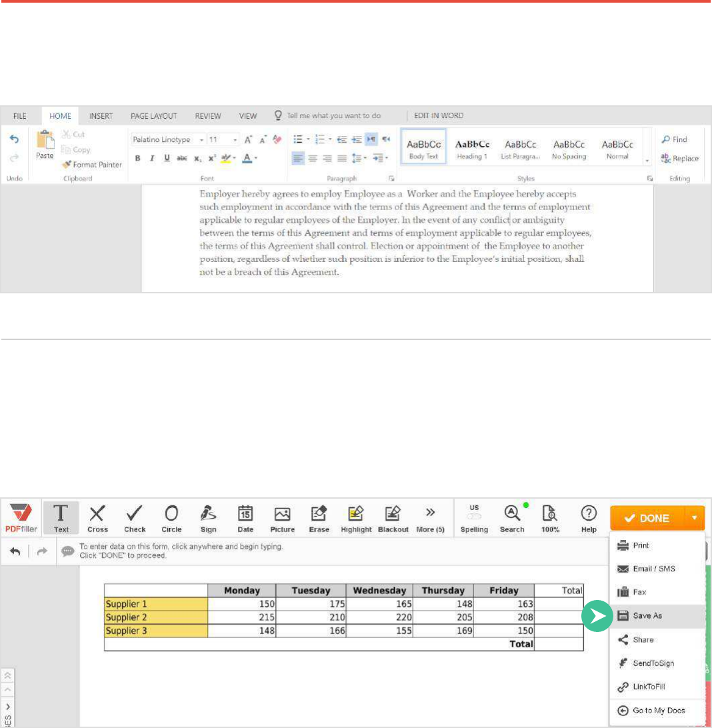
Task: Select the Check tool in PDFfiller
Action: [x=135, y=518]
